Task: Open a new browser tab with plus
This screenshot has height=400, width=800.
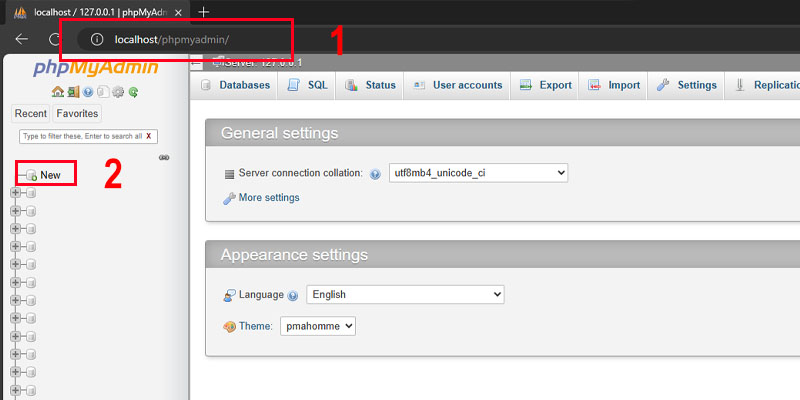Action: [x=204, y=12]
